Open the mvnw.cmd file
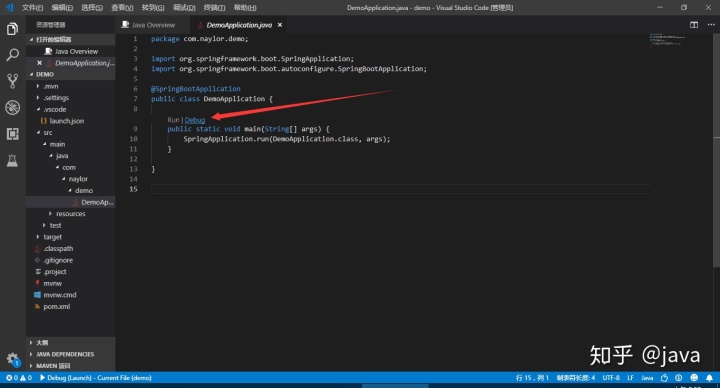 (70, 295)
